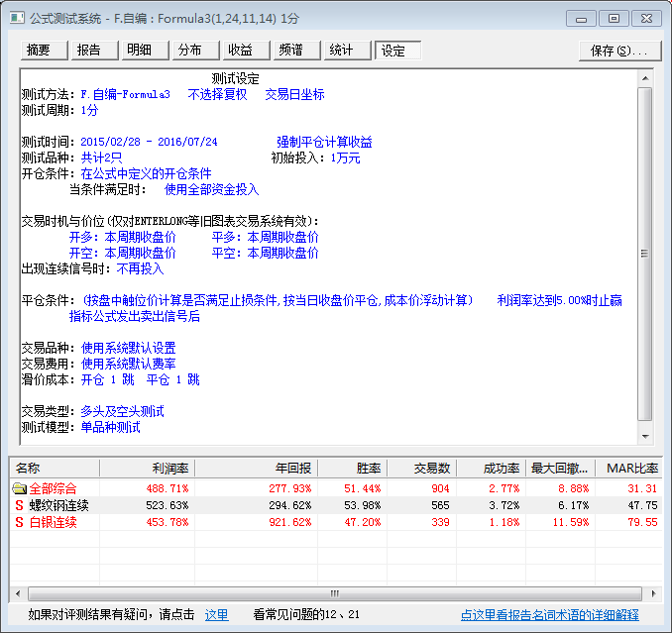This screenshot has width=672, height=633.
Task: Click the 904 trade count cell
Action: point(440,488)
